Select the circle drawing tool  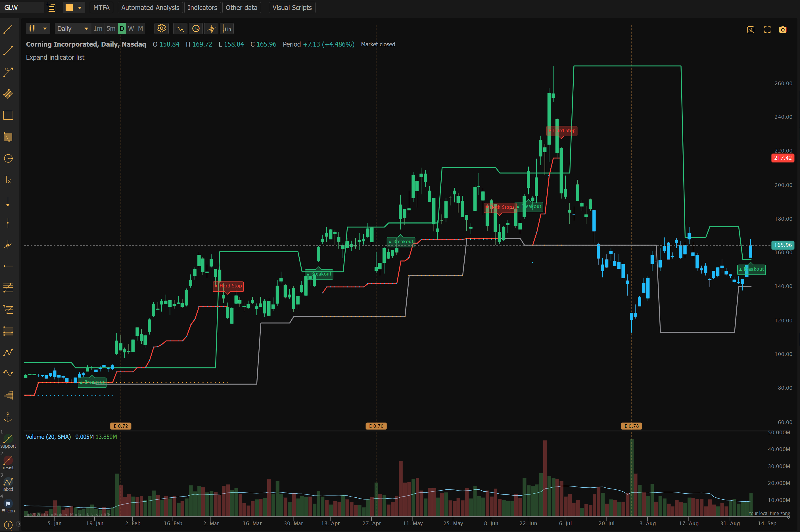click(8, 158)
